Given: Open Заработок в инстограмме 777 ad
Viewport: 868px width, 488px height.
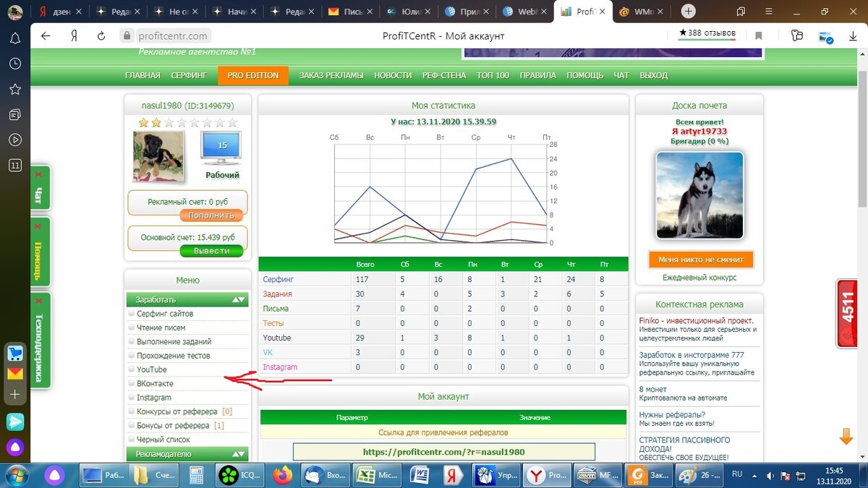Looking at the screenshot, I should coord(692,355).
